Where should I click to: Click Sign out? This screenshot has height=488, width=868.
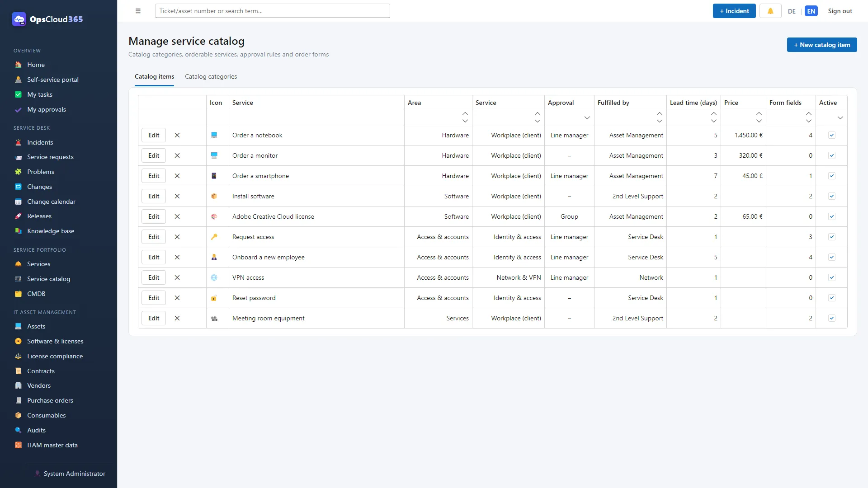(840, 11)
